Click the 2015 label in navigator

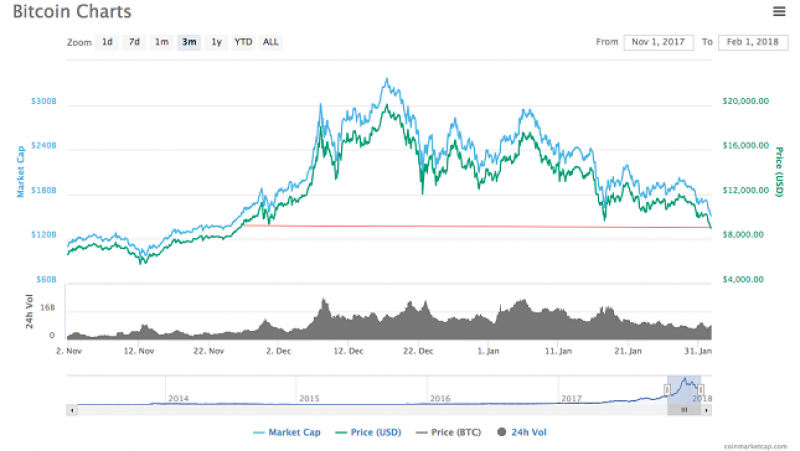[x=309, y=398]
